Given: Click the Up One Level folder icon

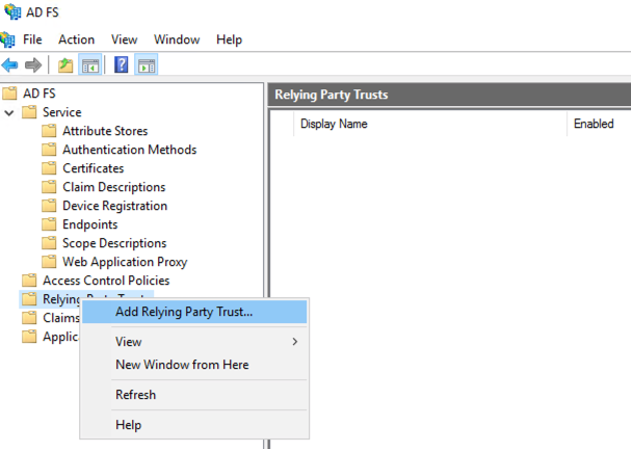Looking at the screenshot, I should (x=65, y=65).
